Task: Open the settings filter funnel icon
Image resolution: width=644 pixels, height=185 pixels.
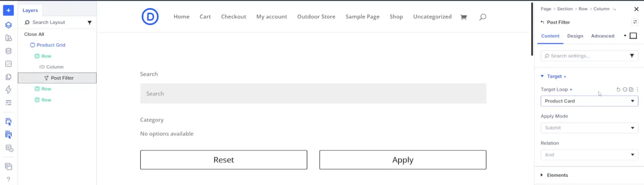Action: 632,56
